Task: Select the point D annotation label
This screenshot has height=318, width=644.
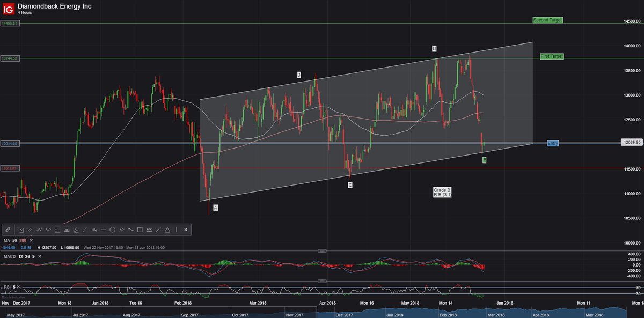Action: 434,48
